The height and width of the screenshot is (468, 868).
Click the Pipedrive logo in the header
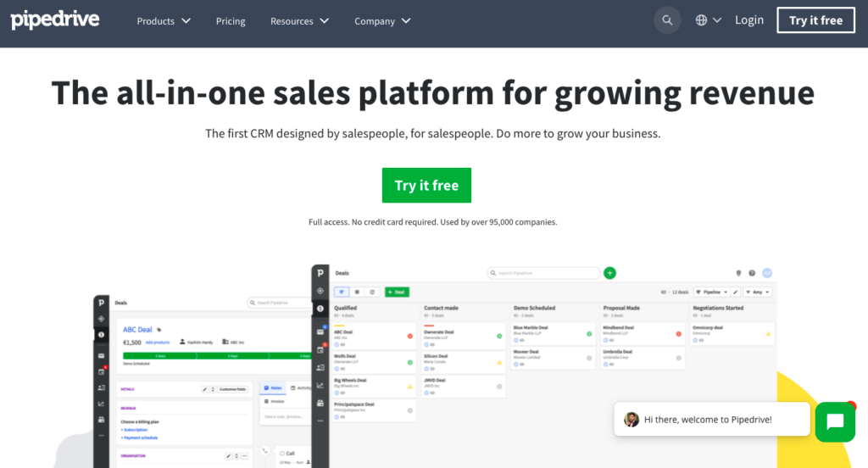point(56,20)
